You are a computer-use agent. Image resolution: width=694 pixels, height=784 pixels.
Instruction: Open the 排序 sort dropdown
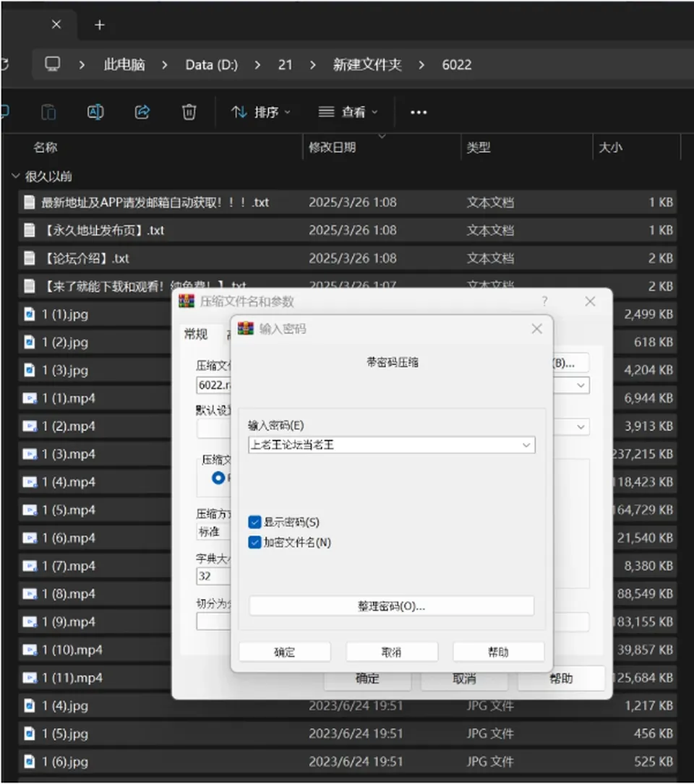pos(261,112)
